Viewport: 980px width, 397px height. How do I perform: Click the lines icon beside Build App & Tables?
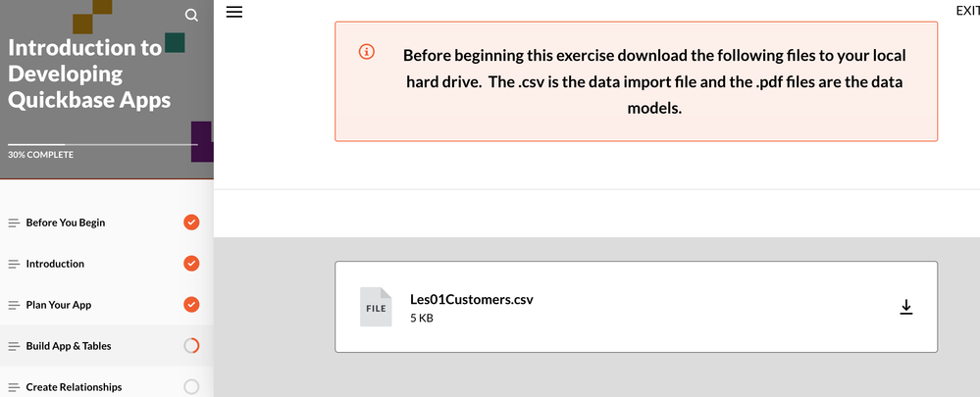tap(14, 346)
